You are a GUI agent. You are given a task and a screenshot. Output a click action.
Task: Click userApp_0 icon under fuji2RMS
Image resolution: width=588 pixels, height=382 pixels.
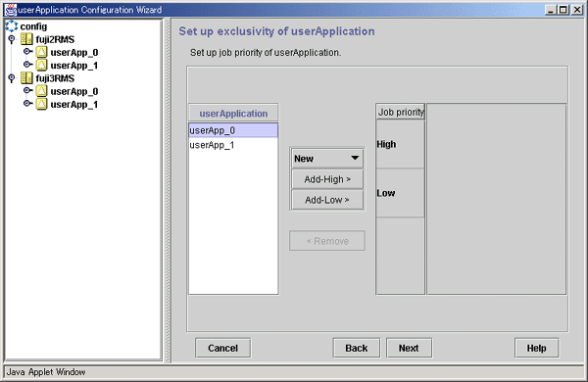(x=41, y=52)
